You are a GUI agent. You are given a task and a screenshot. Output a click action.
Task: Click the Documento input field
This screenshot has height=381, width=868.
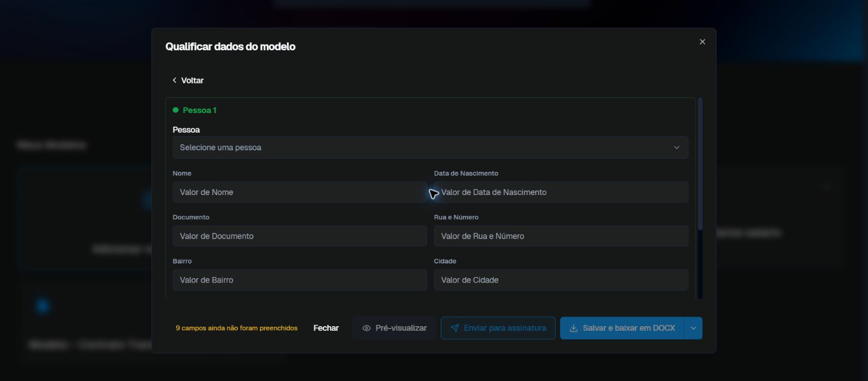click(x=300, y=236)
